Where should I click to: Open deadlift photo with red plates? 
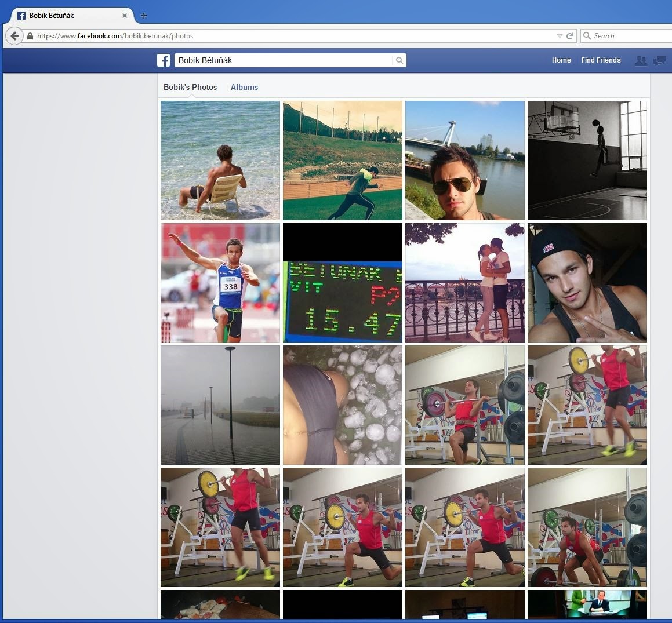(x=587, y=527)
